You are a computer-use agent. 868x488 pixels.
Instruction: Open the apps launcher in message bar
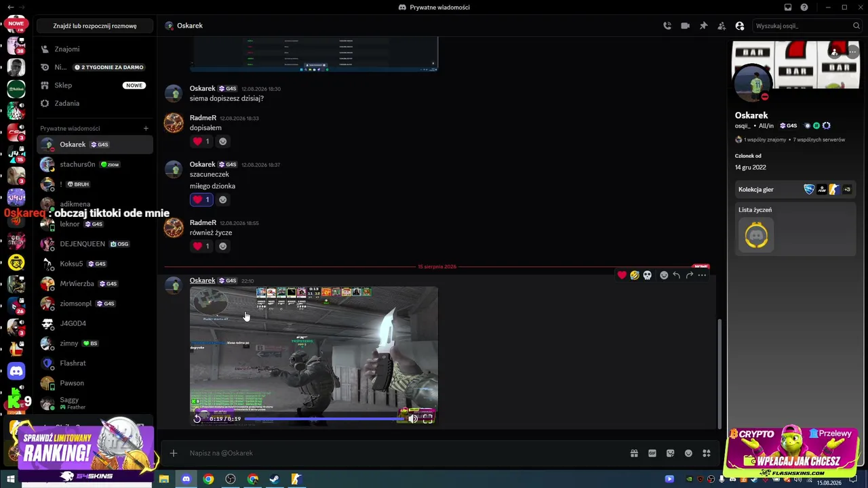coord(707,453)
